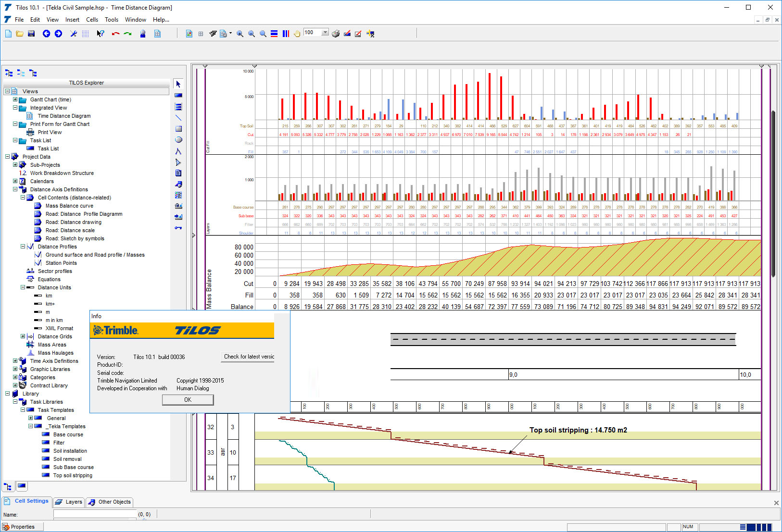Print using the printer icon
Viewport: 782px width, 532px height.
336,34
